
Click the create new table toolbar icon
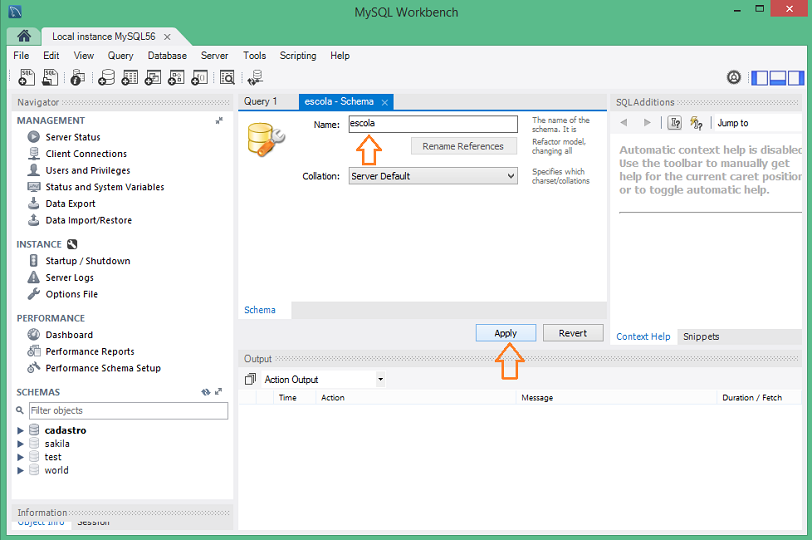point(130,77)
